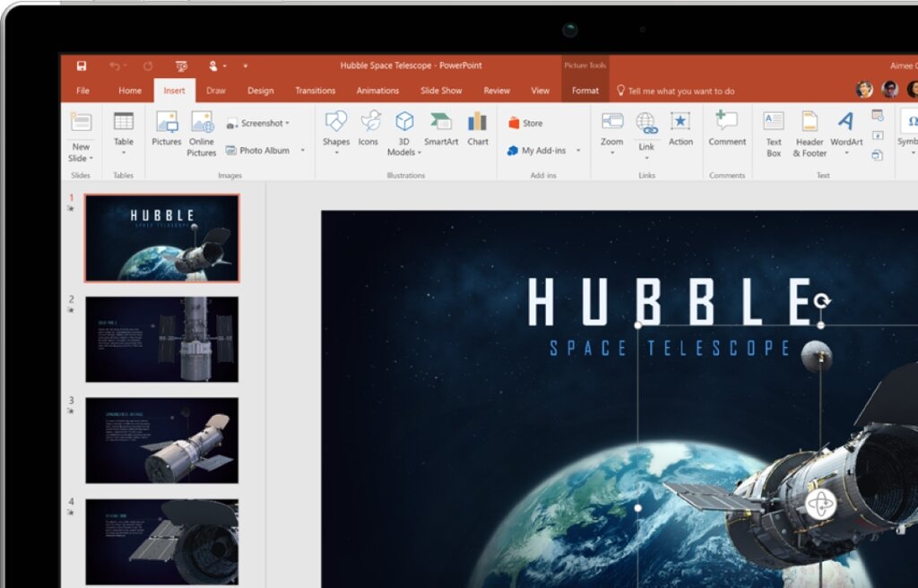Expand the 3D Models dropdown arrow
This screenshot has height=588, width=918.
(420, 153)
